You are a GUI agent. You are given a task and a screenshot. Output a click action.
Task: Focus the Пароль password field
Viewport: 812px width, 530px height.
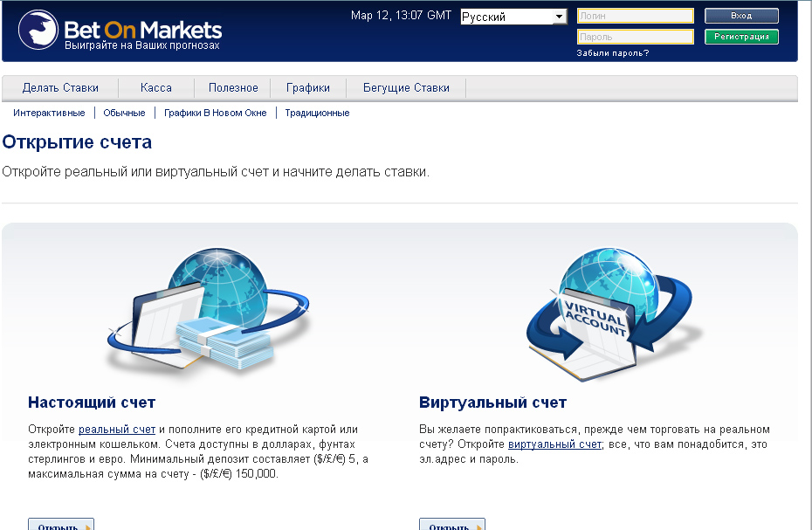[636, 37]
